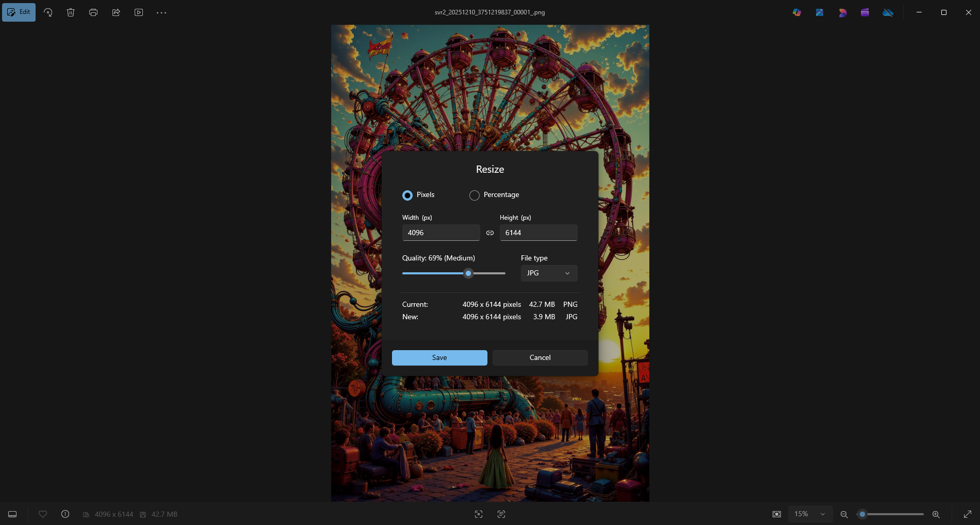Start slideshow with the play icon
The width and height of the screenshot is (980, 525).
tap(139, 12)
